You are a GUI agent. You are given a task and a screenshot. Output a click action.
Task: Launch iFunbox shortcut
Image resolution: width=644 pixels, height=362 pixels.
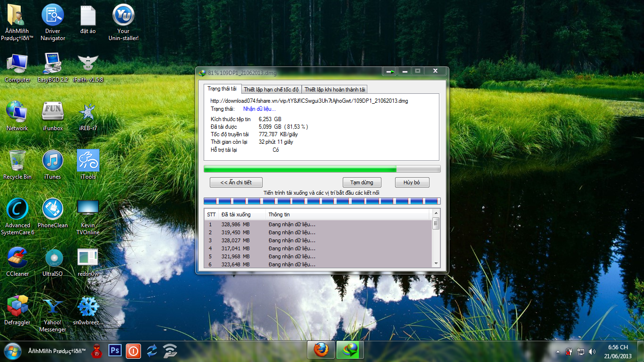pyautogui.click(x=52, y=116)
